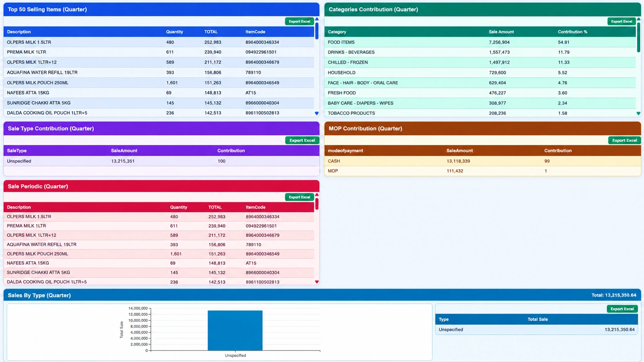This screenshot has height=362, width=644.
Task: Select the TOBACCO PRODUCTS category row
Action: (480, 113)
